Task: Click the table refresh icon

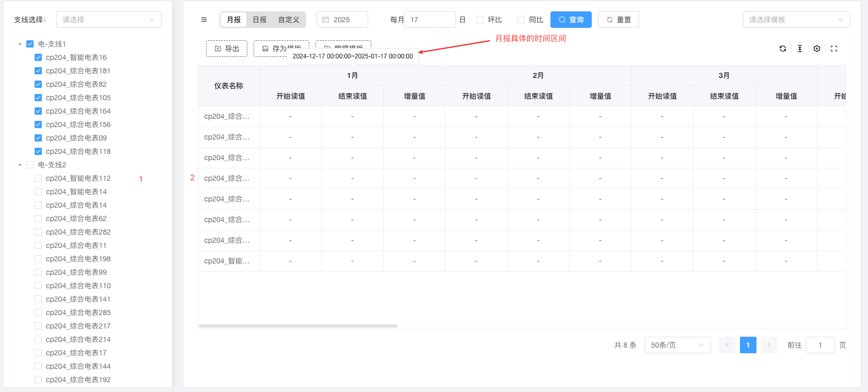Action: point(783,49)
